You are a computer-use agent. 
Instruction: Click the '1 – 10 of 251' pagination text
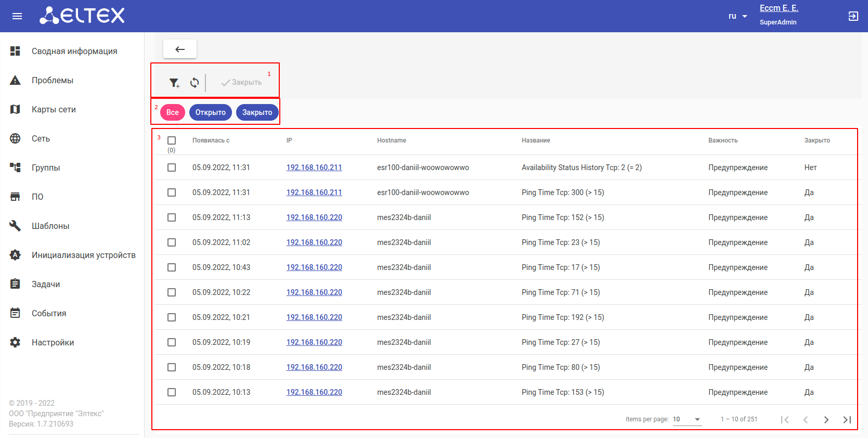[x=739, y=419]
